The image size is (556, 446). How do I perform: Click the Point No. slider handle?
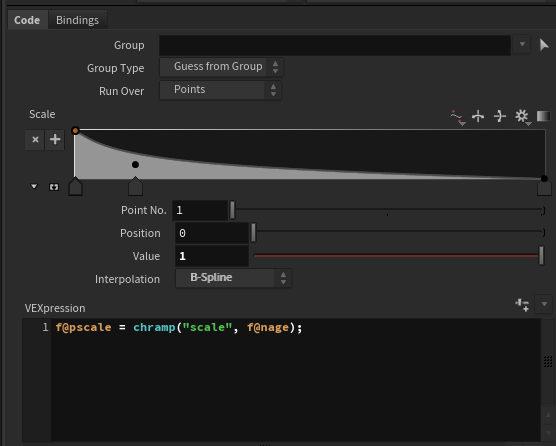[x=232, y=210]
